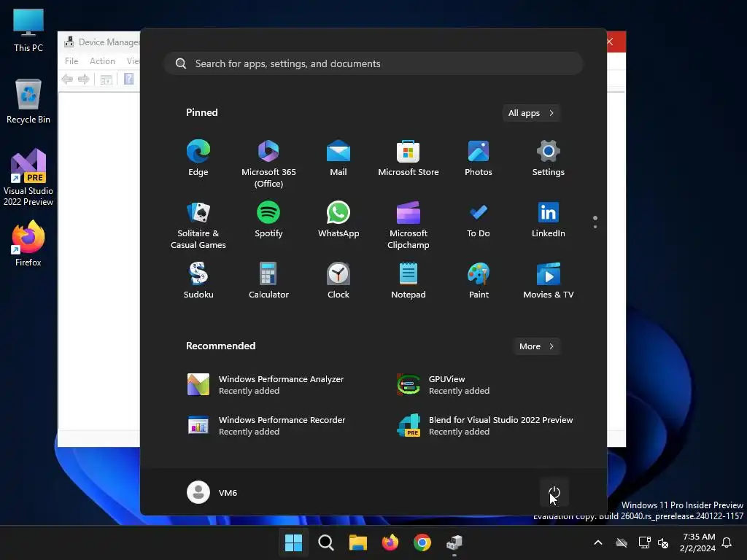Open Google Chrome from taskbar

[x=422, y=542]
